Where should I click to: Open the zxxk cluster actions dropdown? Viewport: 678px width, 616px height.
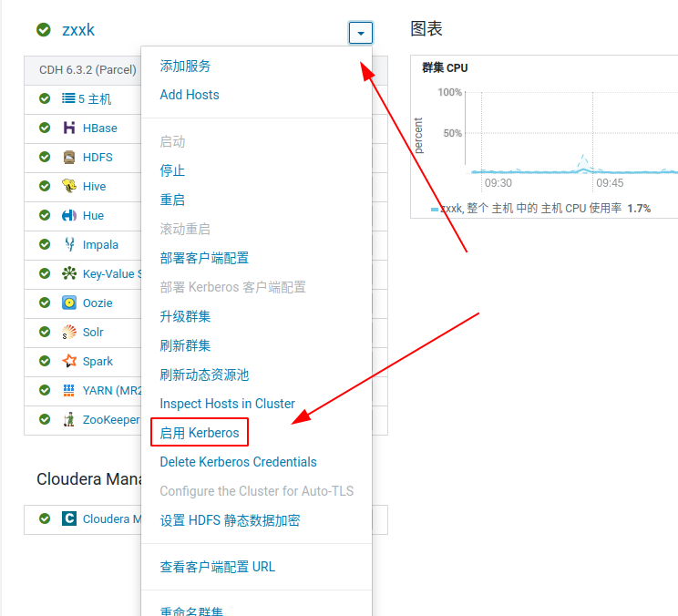[361, 33]
